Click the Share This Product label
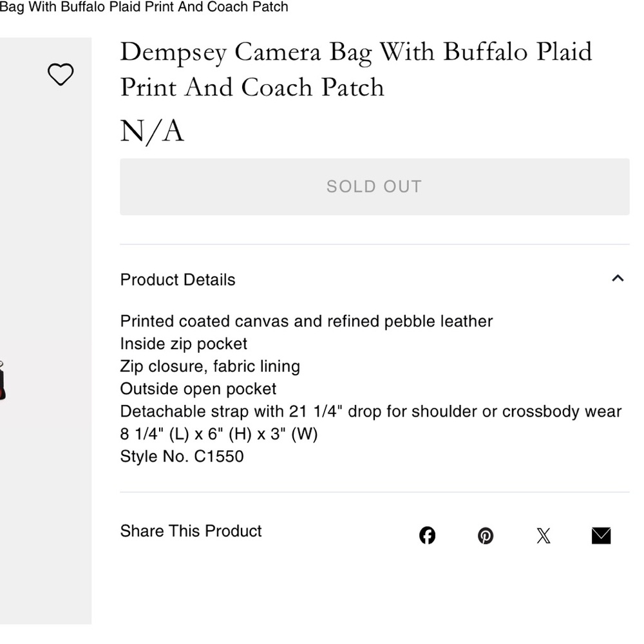Image resolution: width=644 pixels, height=644 pixels. (191, 531)
